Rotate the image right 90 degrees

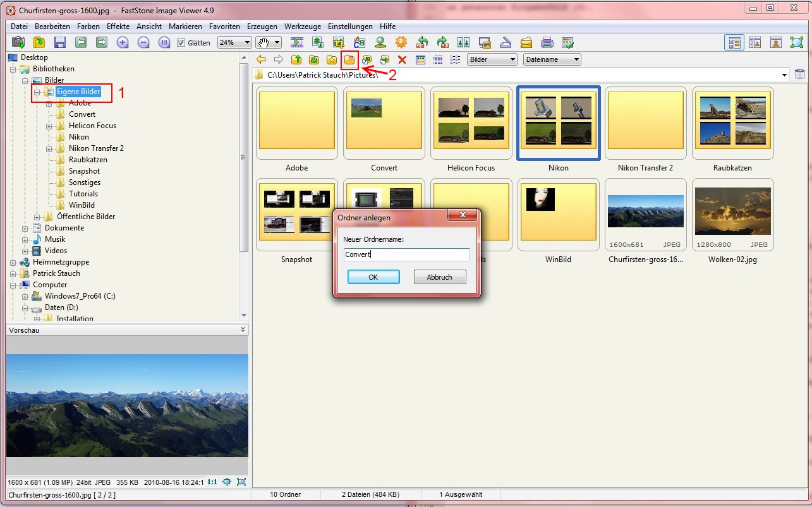coord(443,42)
